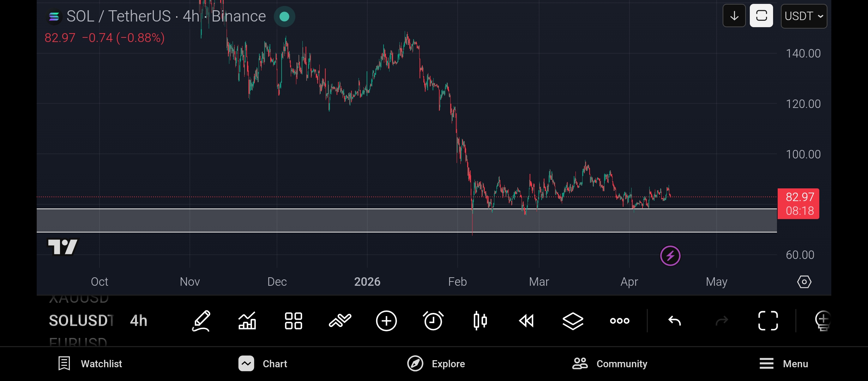Tap the Nov label on time axis
The image size is (868, 381).
(x=190, y=282)
